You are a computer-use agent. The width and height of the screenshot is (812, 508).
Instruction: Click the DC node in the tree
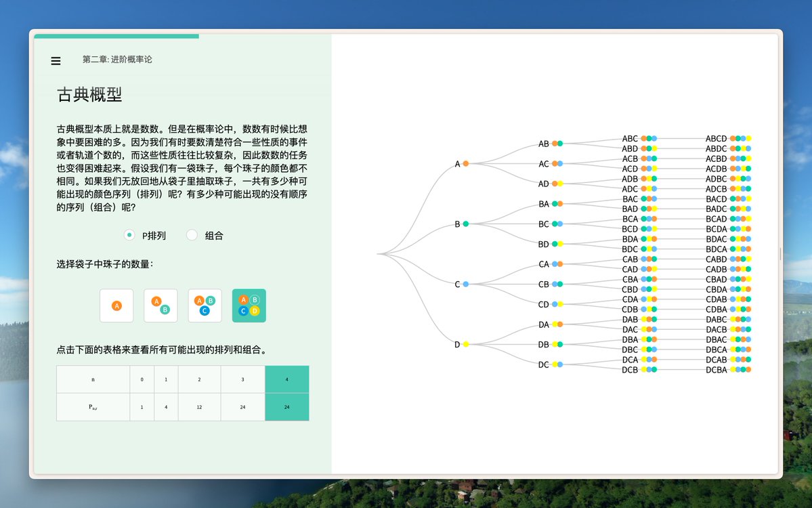pos(551,364)
